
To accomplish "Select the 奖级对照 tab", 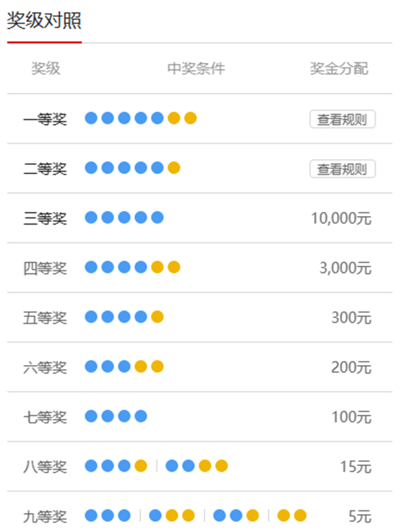I will [44, 21].
